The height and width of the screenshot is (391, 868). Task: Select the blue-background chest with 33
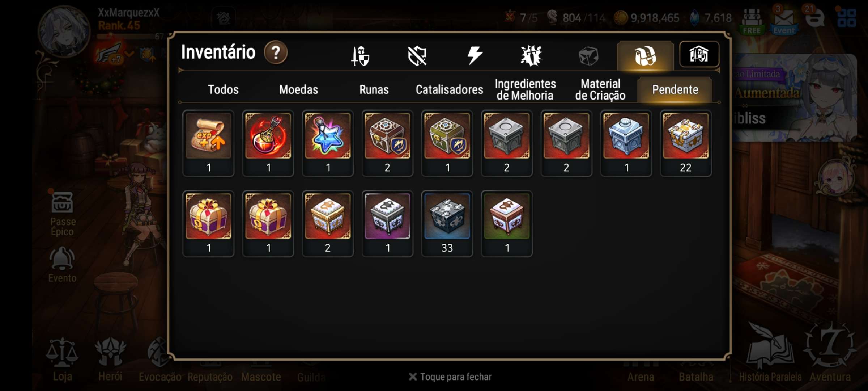pyautogui.click(x=447, y=224)
